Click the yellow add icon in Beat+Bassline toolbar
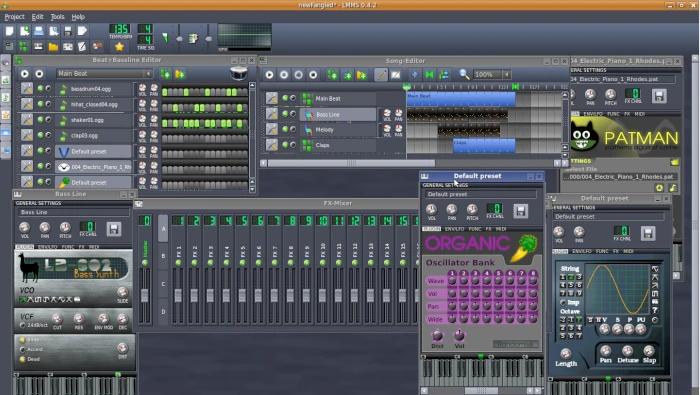The image size is (700, 395). (180, 74)
